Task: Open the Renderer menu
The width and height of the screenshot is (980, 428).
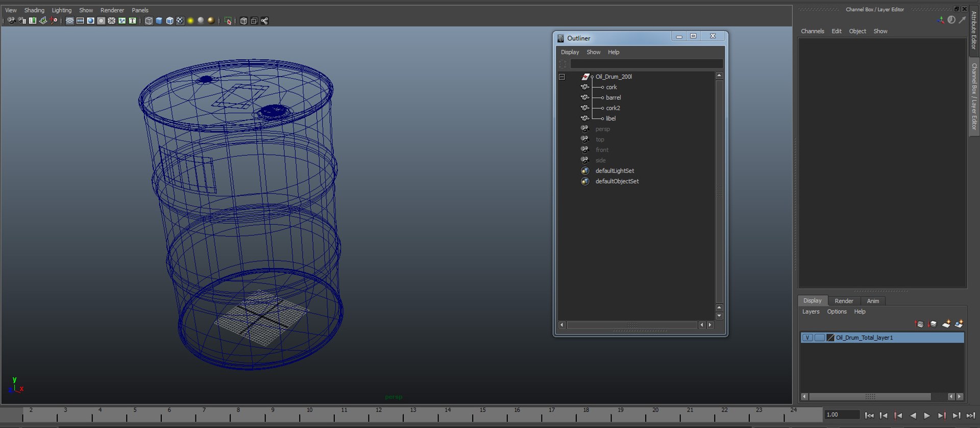Action: (112, 10)
